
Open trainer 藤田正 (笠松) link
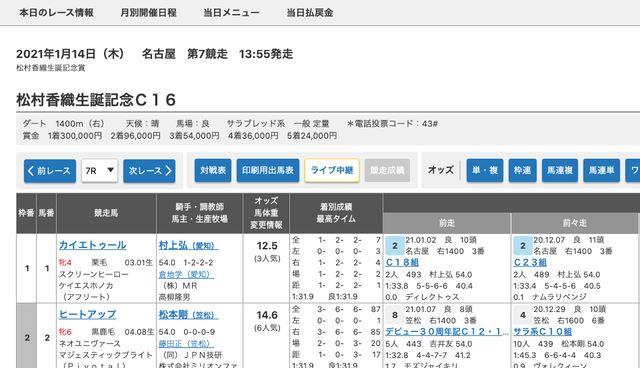coord(186,344)
